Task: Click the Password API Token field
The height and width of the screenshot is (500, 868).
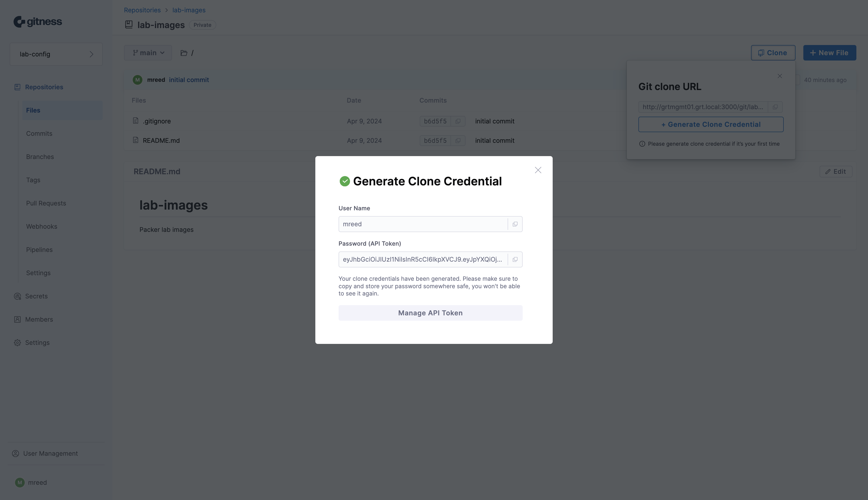Action: (x=423, y=260)
